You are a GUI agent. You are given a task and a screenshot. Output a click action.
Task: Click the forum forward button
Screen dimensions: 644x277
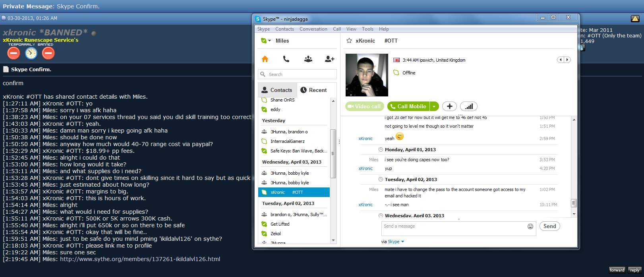pos(617,270)
